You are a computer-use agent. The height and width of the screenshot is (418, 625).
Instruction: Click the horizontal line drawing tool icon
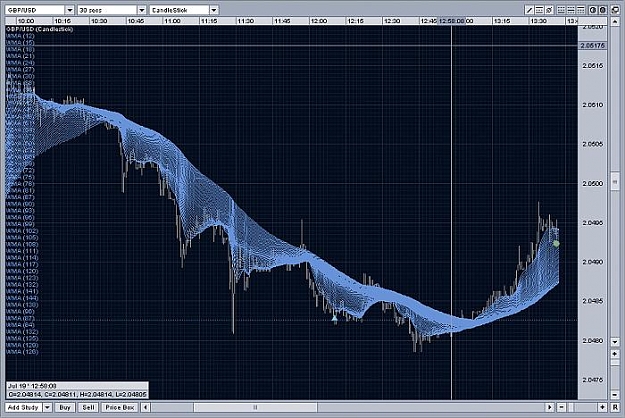(539, 10)
